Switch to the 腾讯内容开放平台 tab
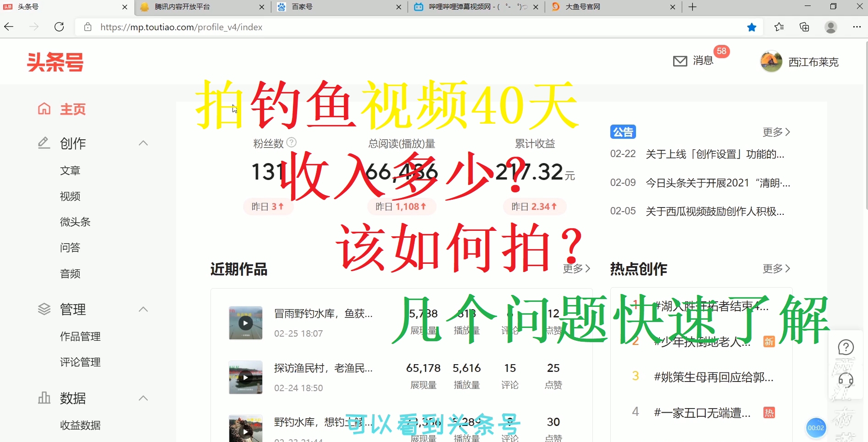 (x=203, y=7)
